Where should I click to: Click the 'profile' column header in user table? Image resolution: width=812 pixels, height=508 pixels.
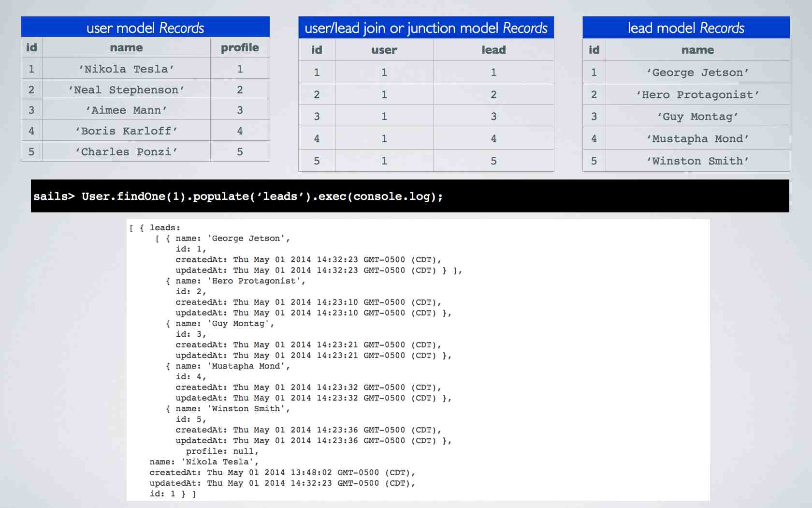click(x=240, y=47)
